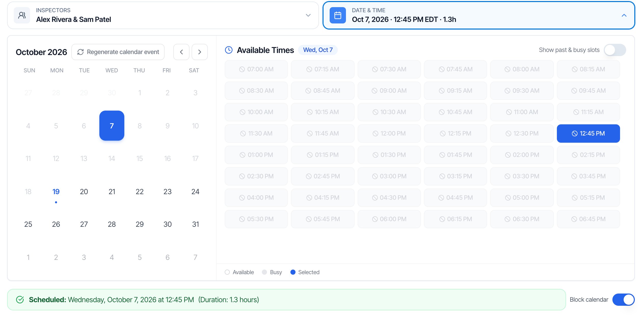Click the refresh icon in Regenerate button

coord(81,52)
